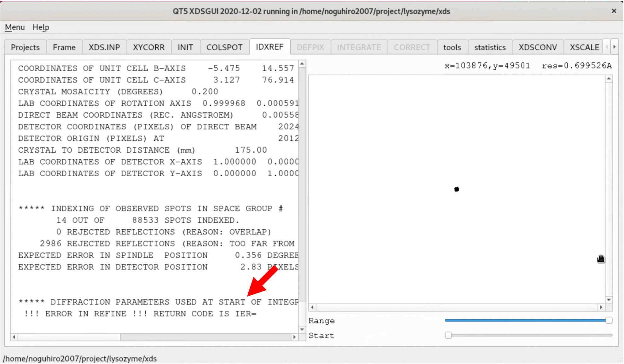Open the Menu menu

(14, 27)
